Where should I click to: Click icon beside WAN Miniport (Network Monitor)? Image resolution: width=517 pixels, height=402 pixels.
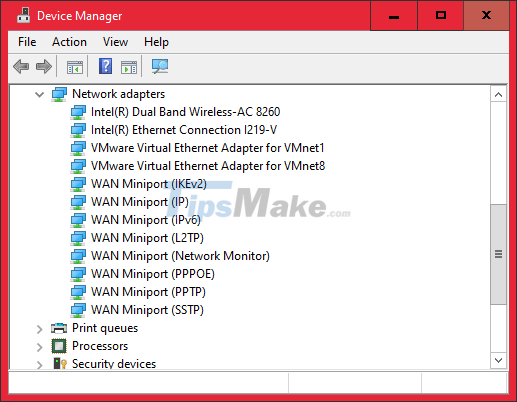coord(78,256)
